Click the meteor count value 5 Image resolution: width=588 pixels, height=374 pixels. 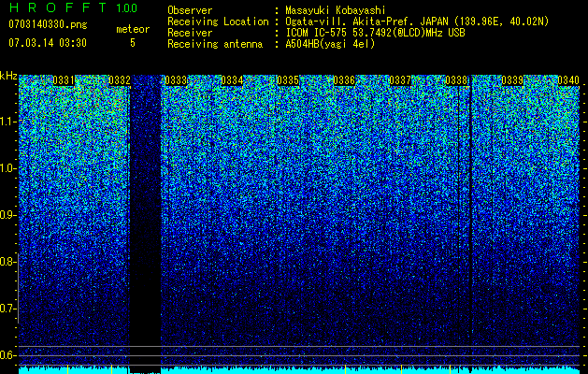(x=133, y=43)
